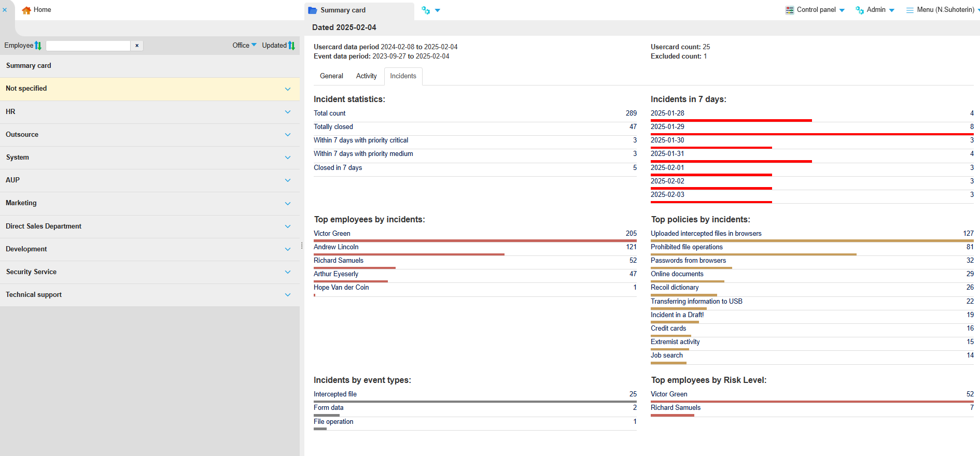Click the Home house icon
980x456 pixels.
[26, 10]
